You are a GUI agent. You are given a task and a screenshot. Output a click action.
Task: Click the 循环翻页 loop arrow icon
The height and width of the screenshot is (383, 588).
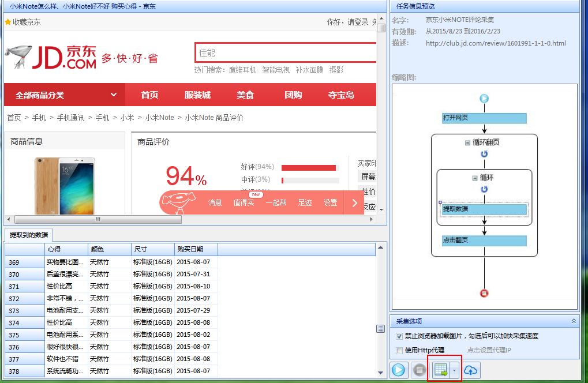[484, 154]
